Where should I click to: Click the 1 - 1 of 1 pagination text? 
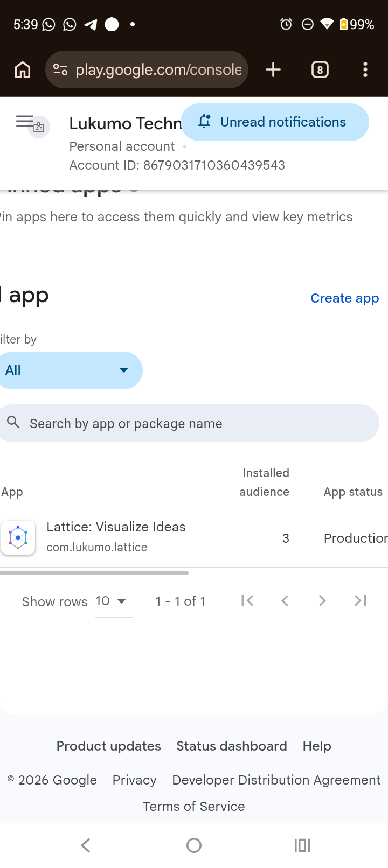(x=181, y=601)
